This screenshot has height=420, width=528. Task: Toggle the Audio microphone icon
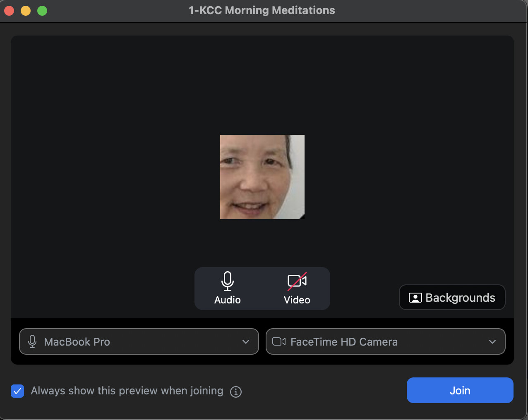(227, 281)
